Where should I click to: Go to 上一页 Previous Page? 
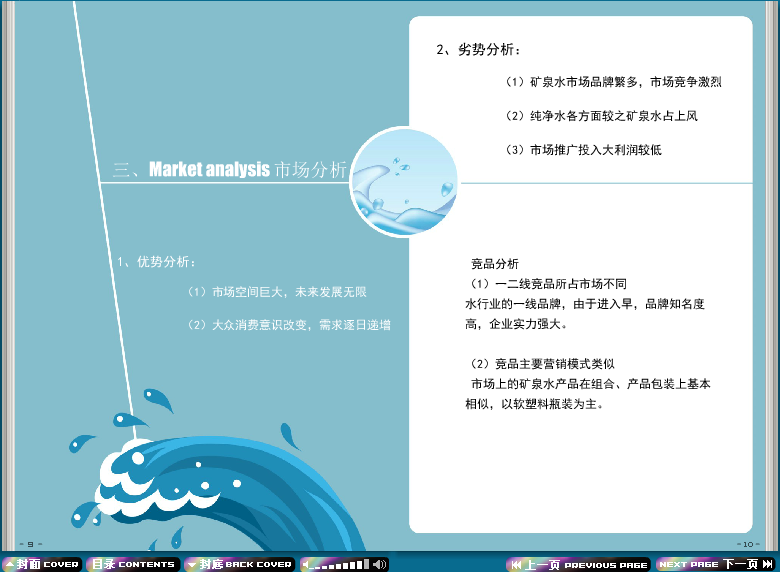[x=579, y=564]
